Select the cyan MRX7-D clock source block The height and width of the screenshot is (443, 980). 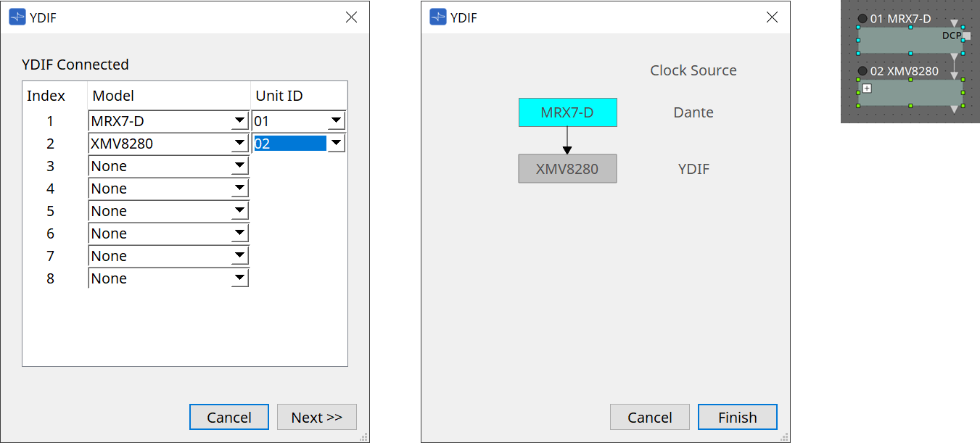[x=567, y=112]
